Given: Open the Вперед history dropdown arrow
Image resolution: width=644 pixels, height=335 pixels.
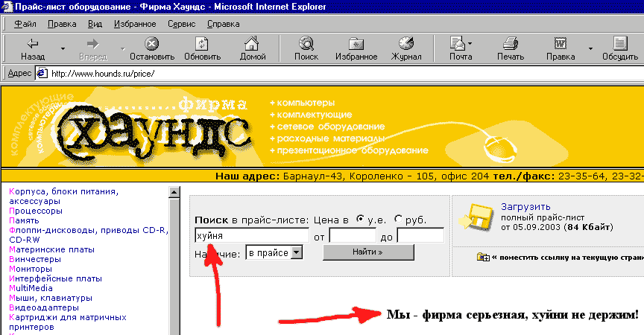Looking at the screenshot, I should pos(123,49).
